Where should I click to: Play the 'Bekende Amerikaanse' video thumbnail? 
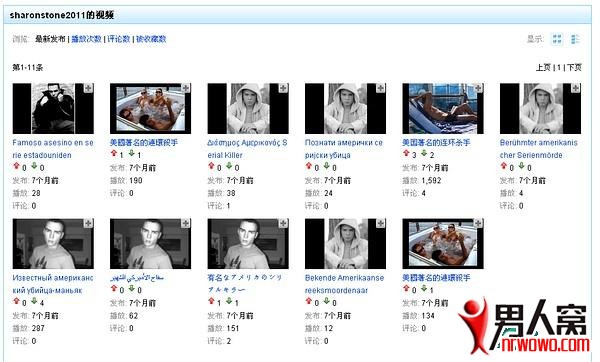coord(345,244)
